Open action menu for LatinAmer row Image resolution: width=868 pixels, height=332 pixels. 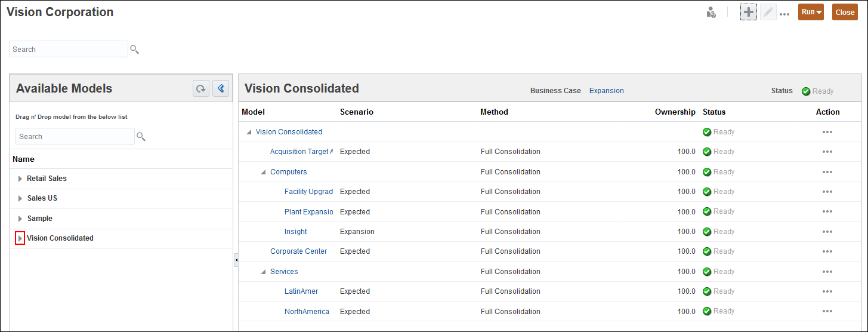click(827, 291)
